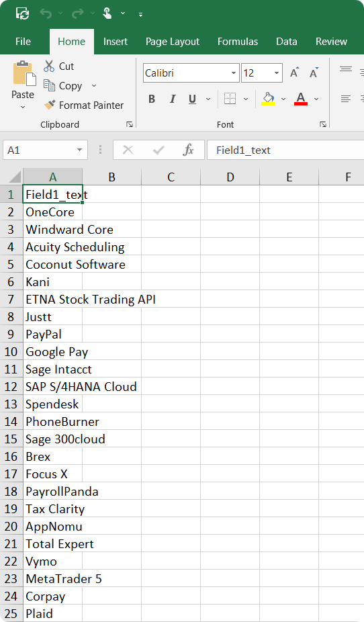This screenshot has height=622, width=364.
Task: Click the Paste clipboard icon
Action: tap(24, 74)
